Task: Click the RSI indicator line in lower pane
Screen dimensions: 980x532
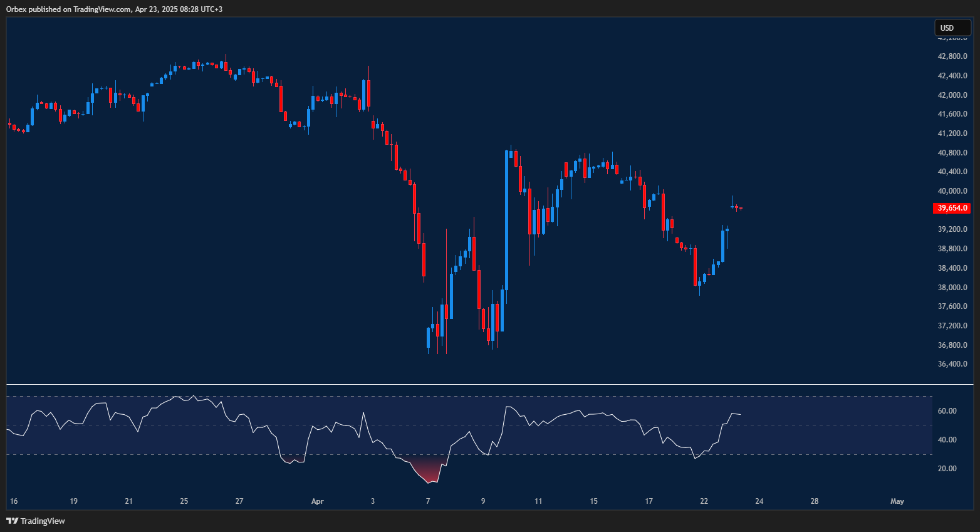Action: click(595, 414)
